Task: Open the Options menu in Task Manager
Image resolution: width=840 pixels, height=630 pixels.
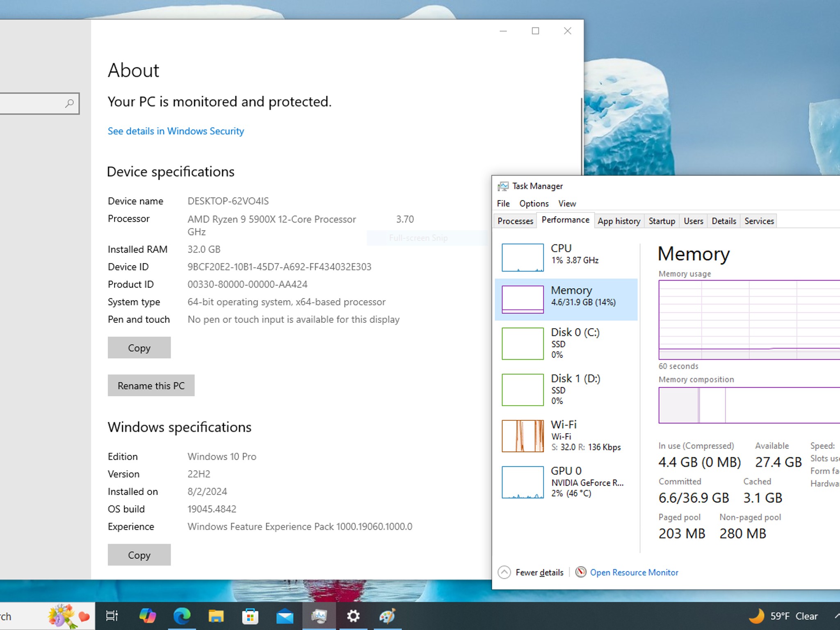Action: coord(534,203)
